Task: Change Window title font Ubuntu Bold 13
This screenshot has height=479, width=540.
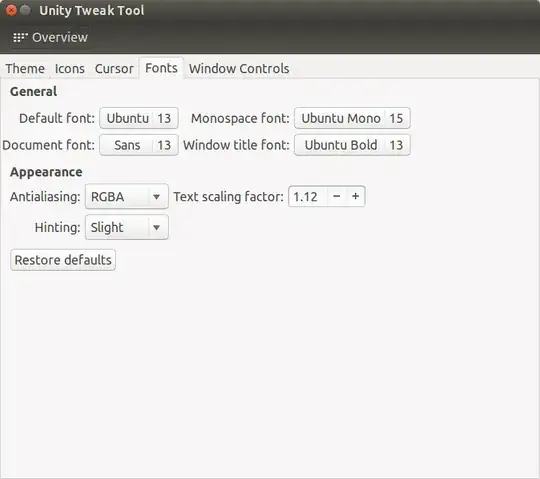Action: pyautogui.click(x=352, y=145)
